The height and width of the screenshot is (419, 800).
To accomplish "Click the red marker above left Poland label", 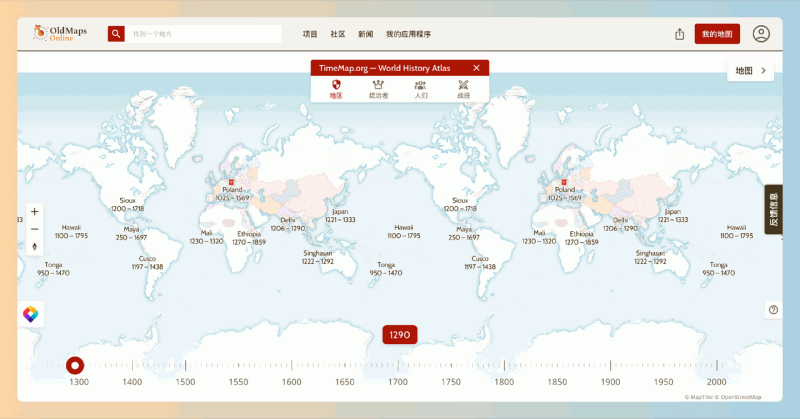I will pyautogui.click(x=231, y=182).
